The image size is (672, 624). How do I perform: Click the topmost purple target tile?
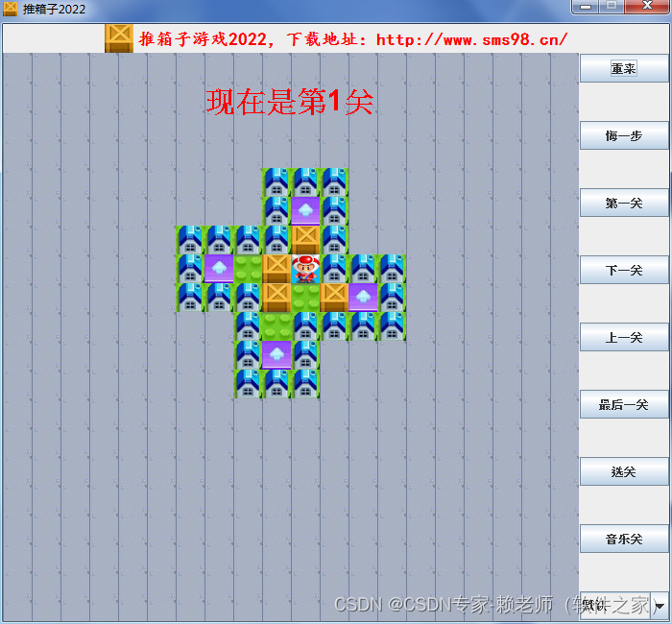click(305, 211)
